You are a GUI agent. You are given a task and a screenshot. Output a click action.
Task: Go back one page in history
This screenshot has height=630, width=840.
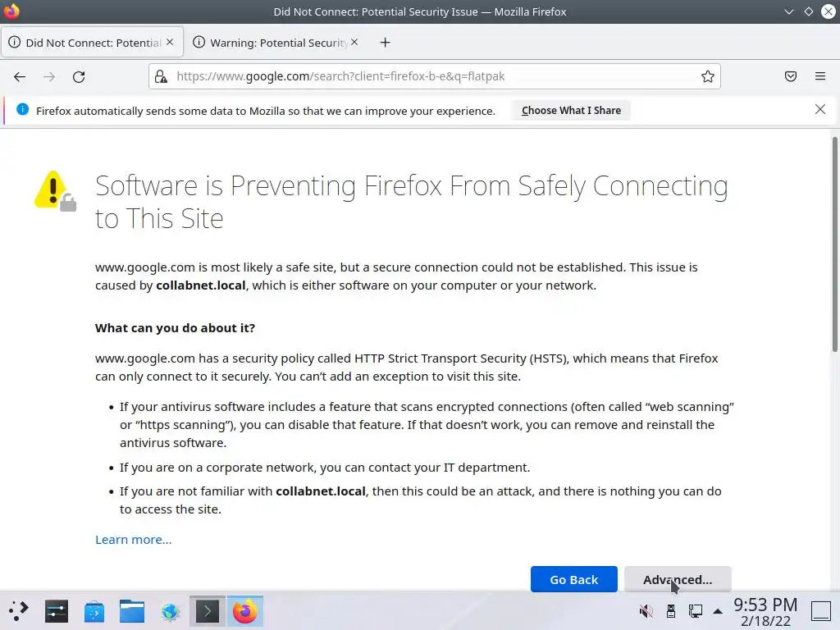(20, 76)
